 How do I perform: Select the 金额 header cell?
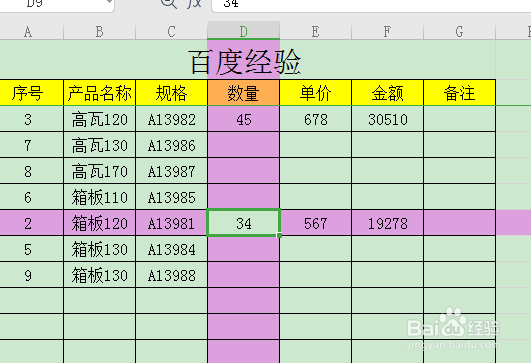click(387, 93)
